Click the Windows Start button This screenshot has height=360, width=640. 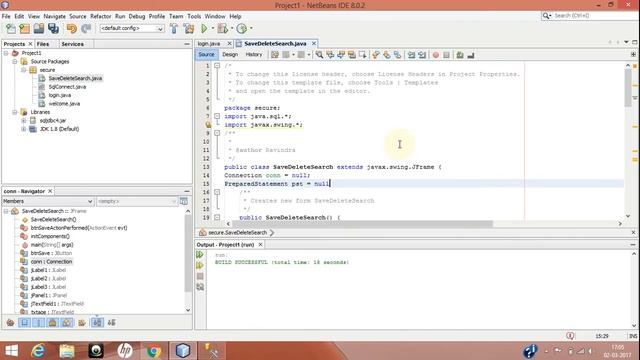[x=11, y=351]
